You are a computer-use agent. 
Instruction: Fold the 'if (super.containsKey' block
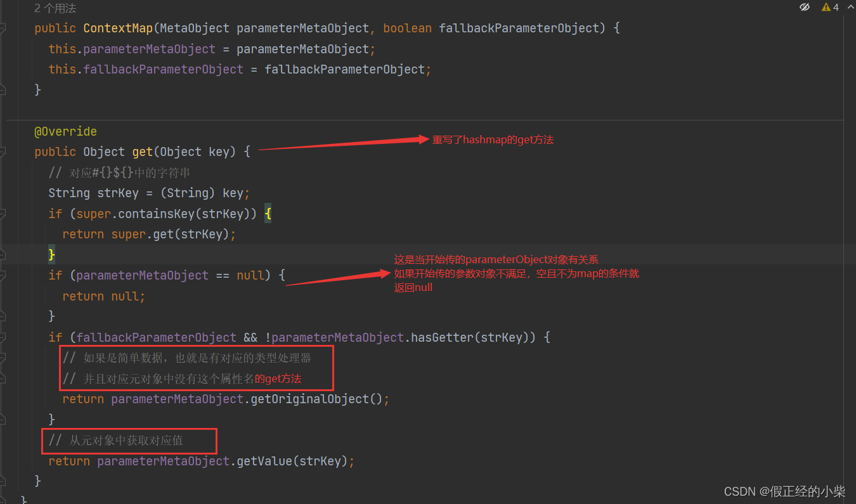pos(3,214)
